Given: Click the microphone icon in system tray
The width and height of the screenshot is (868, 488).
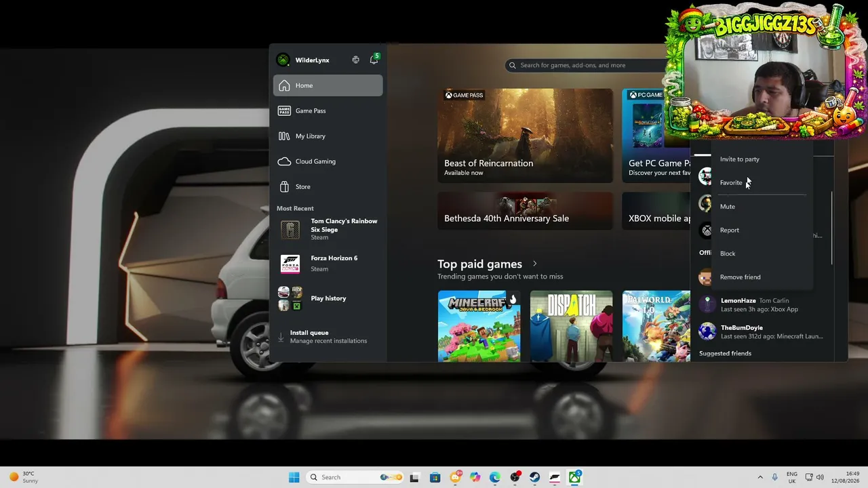Looking at the screenshot, I should tap(774, 477).
